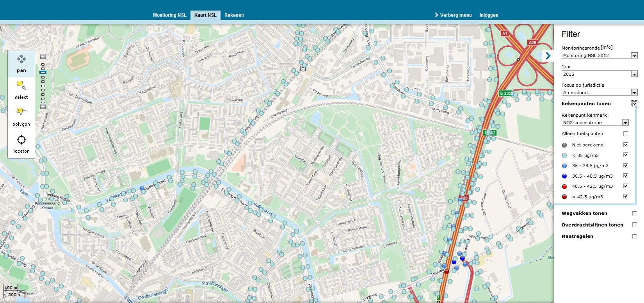644x303 pixels.
Task: Select the dark red calculation point on Hogeweg
Action: pyautogui.click(x=447, y=271)
